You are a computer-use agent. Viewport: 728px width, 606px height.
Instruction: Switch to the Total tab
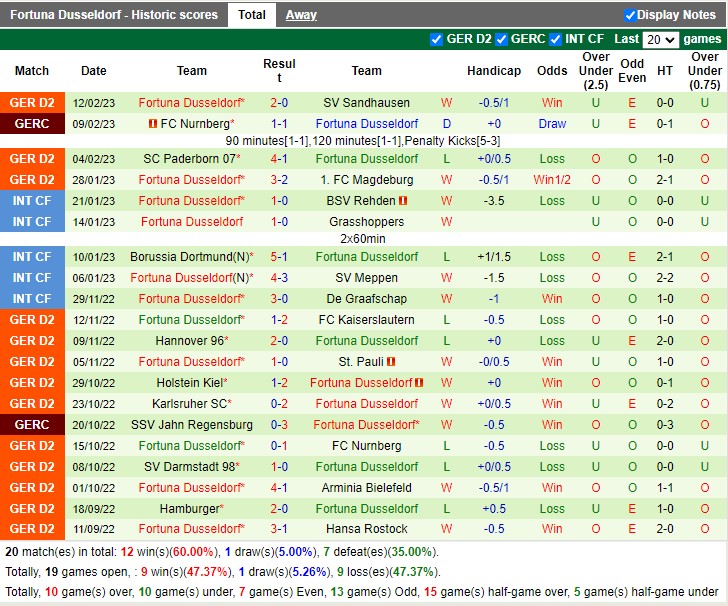[252, 15]
